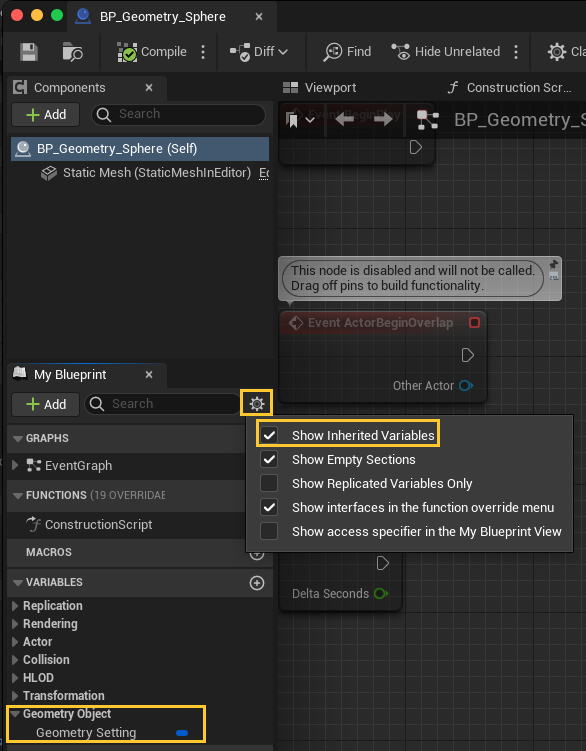The image size is (586, 751).
Task: Expand the Rendering variable category
Action: (15, 624)
